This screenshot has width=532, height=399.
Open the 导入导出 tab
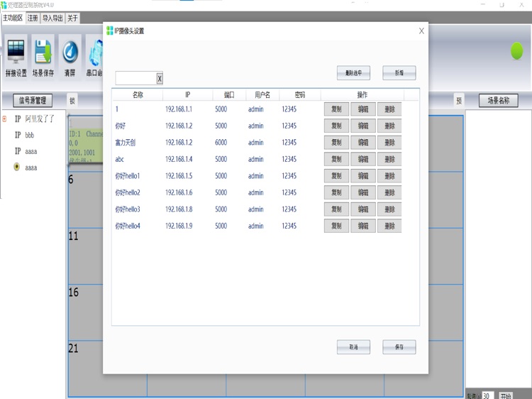coord(52,18)
